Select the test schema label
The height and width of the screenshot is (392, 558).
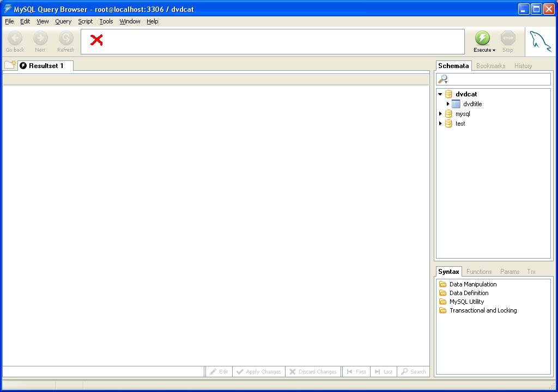[460, 124]
